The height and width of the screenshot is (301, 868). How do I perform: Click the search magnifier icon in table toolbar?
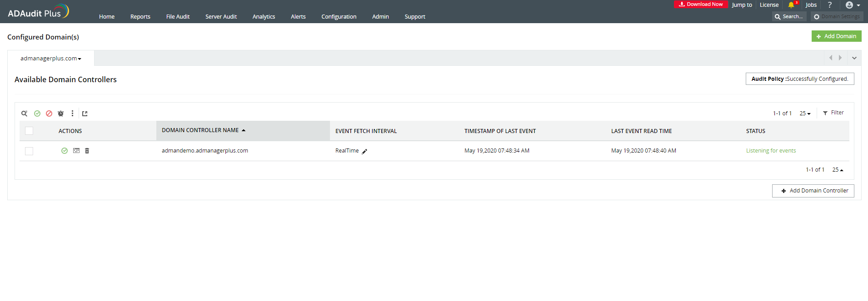click(x=25, y=113)
